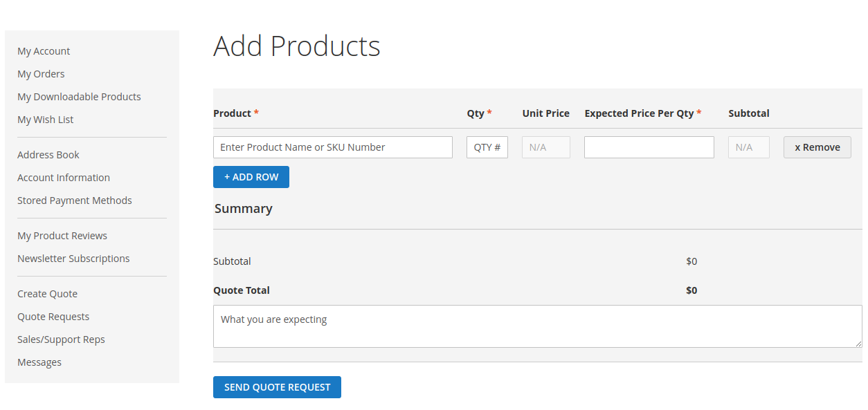
Task: Submit with SEND QUOTE REQUEST button
Action: [277, 387]
